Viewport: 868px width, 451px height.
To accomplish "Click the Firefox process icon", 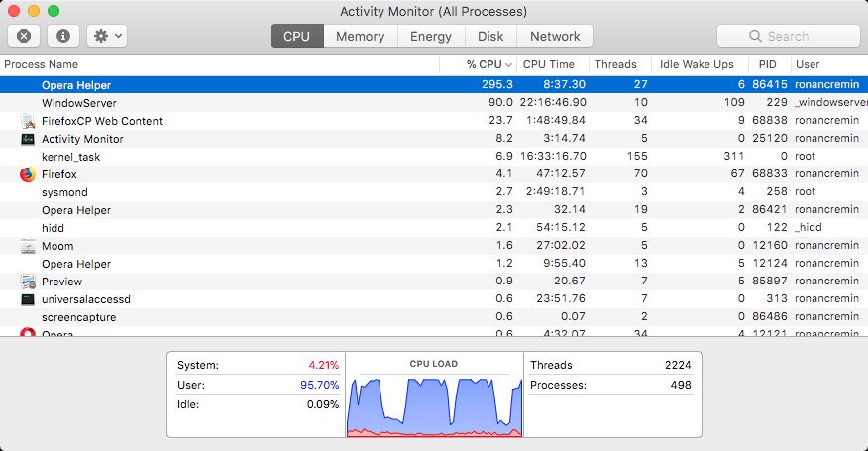I will click(x=27, y=174).
